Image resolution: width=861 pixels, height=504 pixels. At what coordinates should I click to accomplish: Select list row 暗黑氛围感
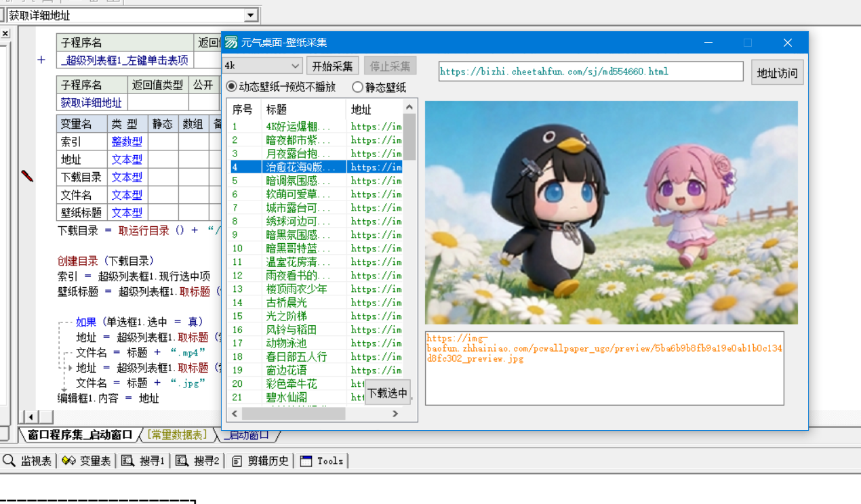(315, 234)
